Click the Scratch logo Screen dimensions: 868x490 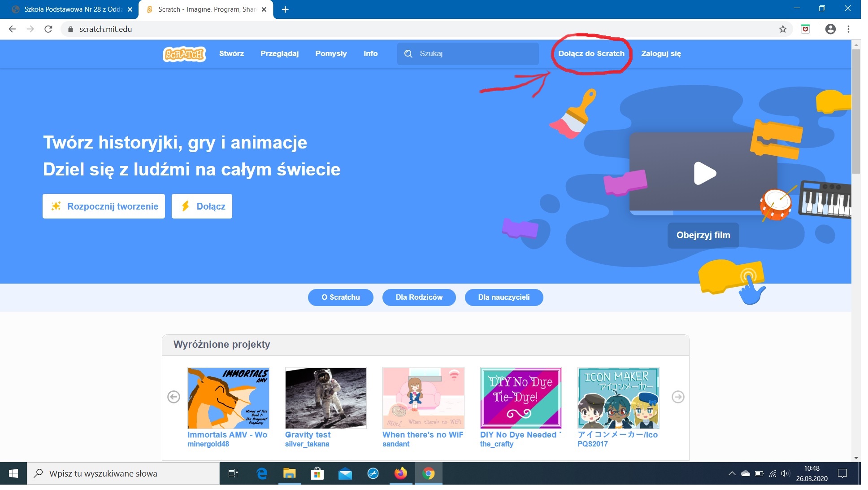tap(184, 54)
